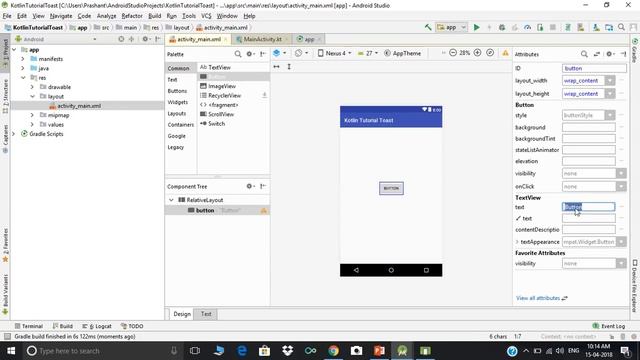Image resolution: width=640 pixels, height=360 pixels.
Task: Toggle vertical wrap-content arrow icon
Action: [x=289, y=67]
